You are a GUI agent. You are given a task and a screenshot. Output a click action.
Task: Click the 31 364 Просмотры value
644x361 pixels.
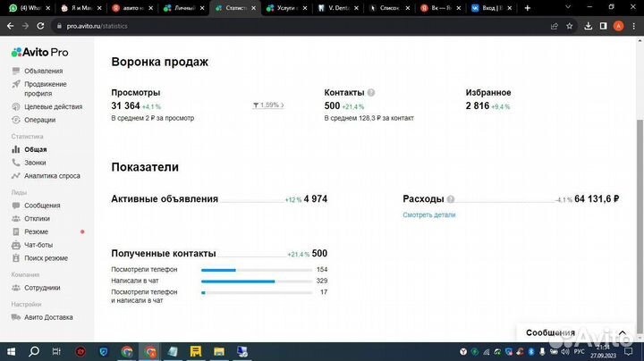tap(126, 105)
